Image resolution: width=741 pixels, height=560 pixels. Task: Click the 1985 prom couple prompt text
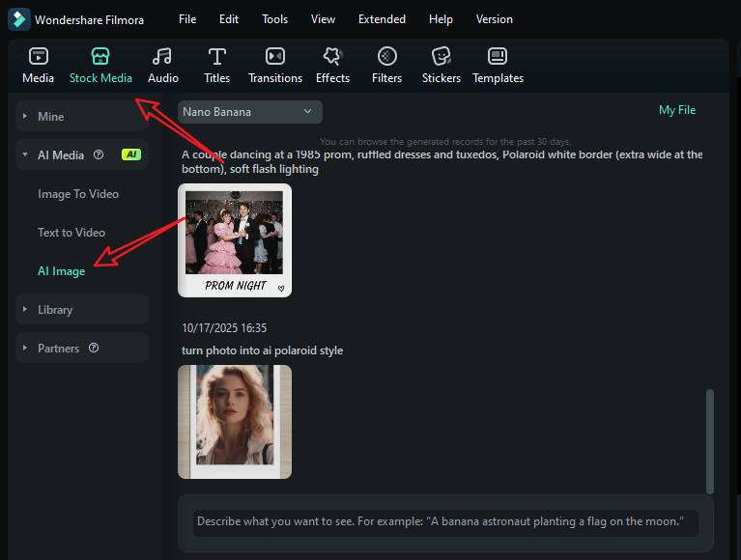[442, 161]
